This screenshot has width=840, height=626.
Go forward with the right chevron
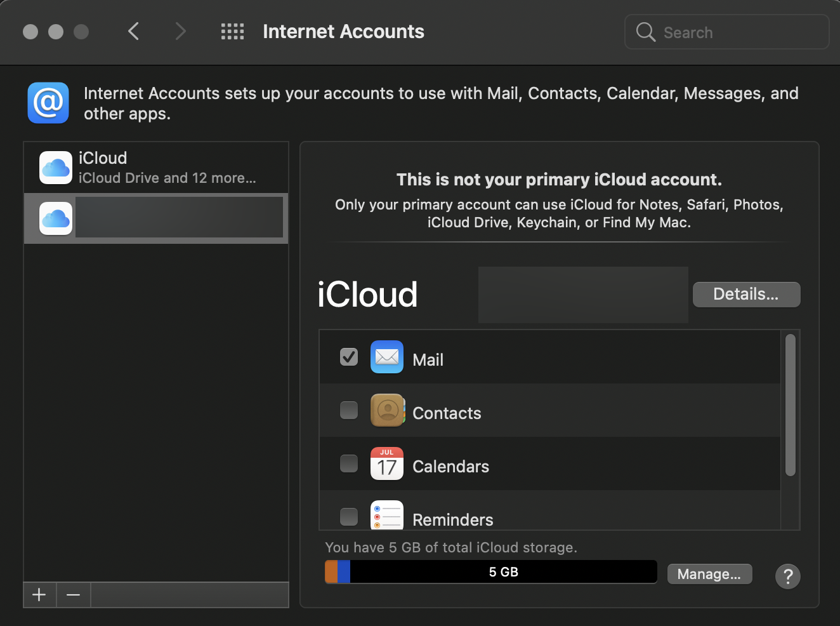(x=181, y=31)
